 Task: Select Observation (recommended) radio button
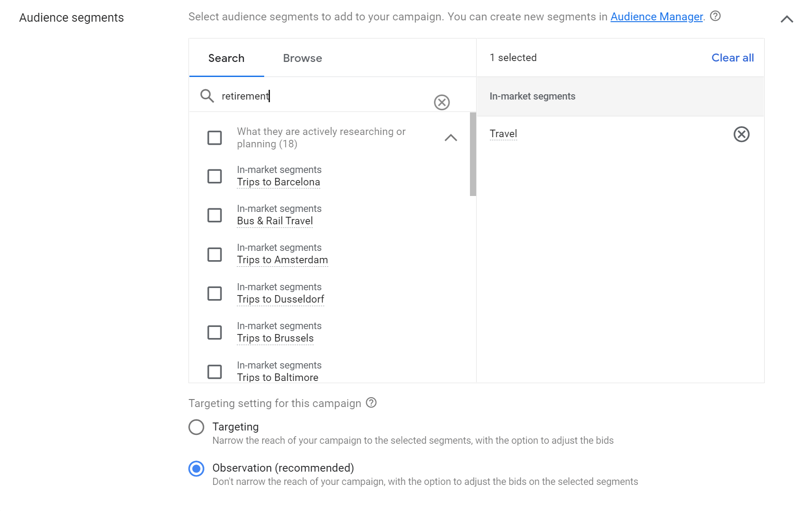pyautogui.click(x=196, y=469)
